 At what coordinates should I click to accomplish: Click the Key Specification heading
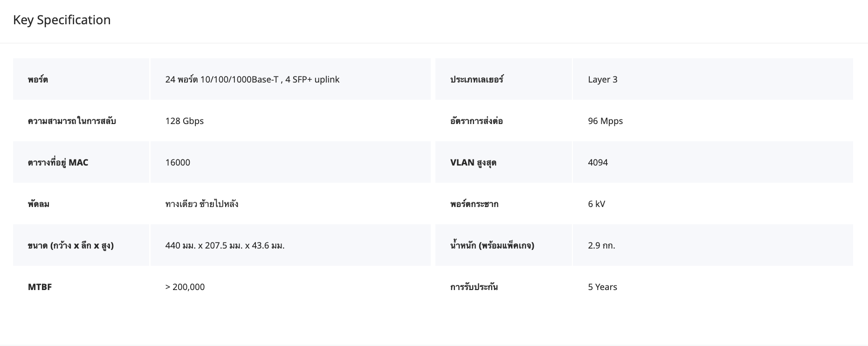pos(62,20)
